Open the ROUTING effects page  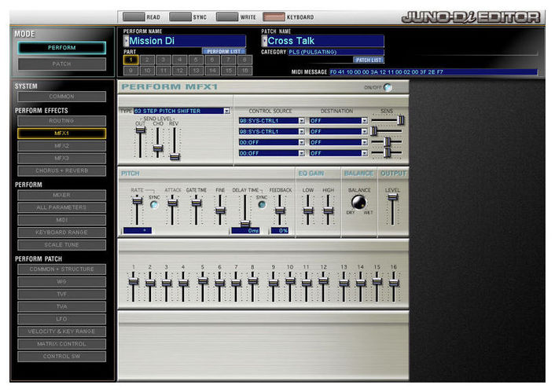tap(61, 121)
